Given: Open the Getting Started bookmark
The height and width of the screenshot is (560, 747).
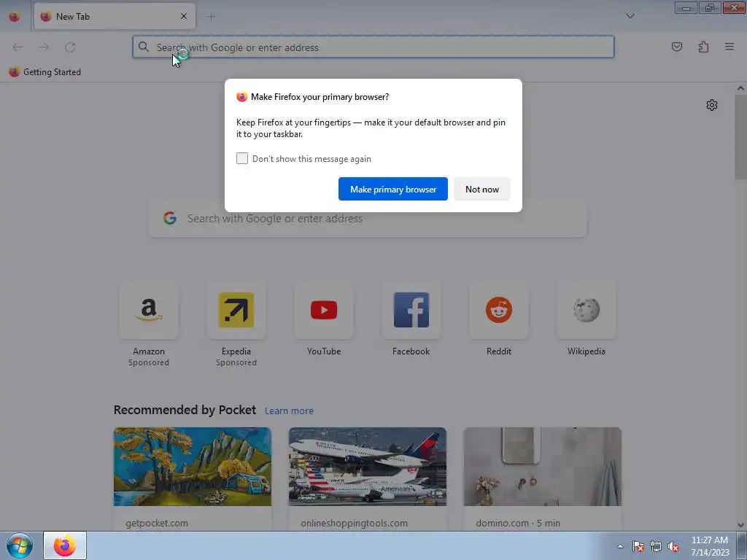Looking at the screenshot, I should [44, 72].
